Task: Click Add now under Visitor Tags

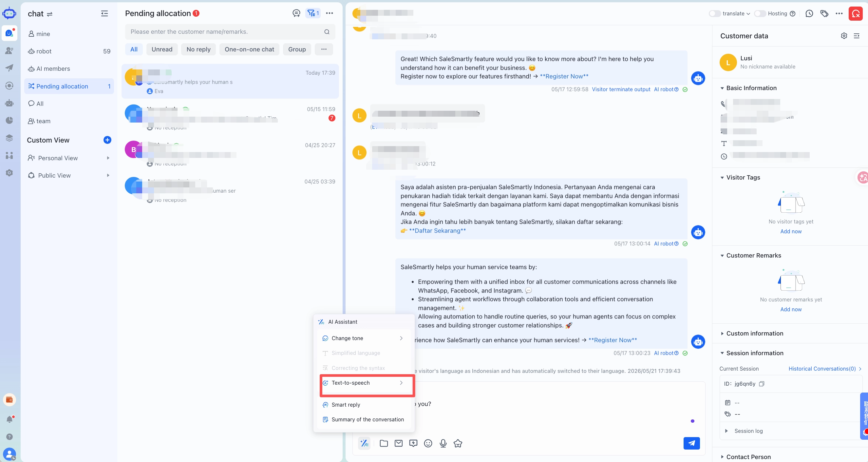Action: pyautogui.click(x=790, y=231)
